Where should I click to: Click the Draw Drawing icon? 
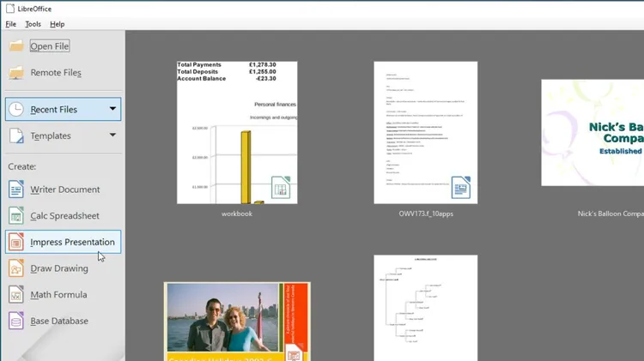click(x=16, y=268)
